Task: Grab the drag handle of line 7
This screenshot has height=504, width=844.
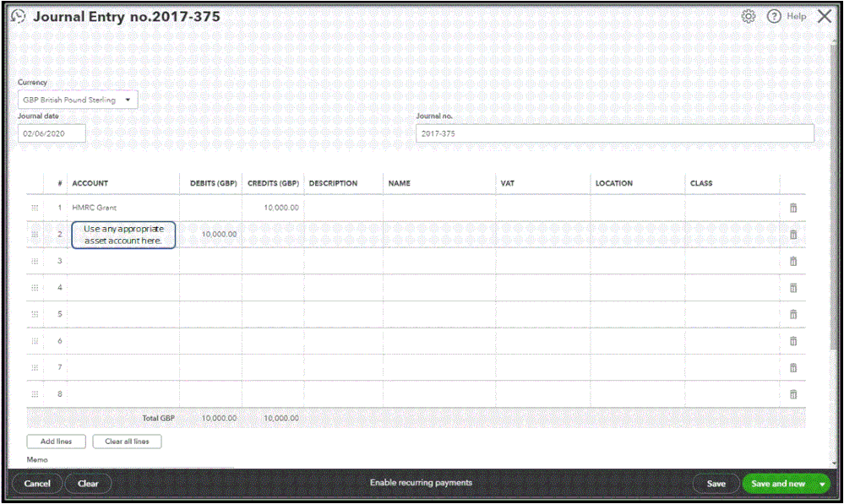Action: (x=35, y=368)
